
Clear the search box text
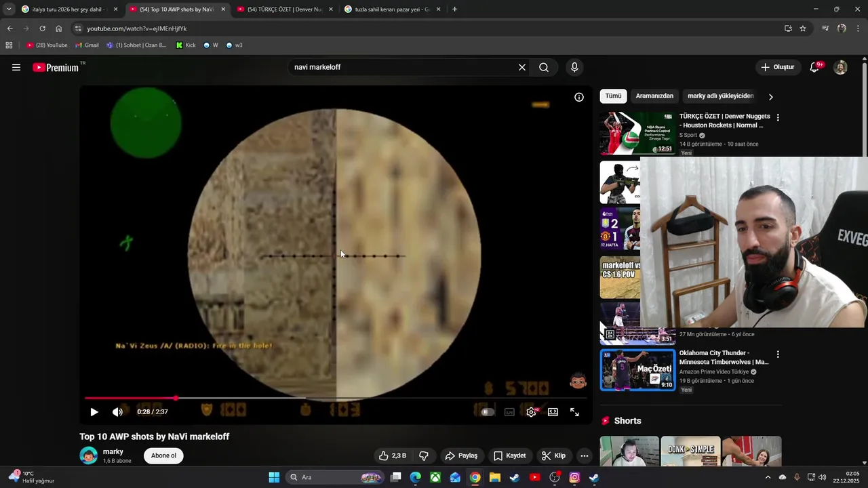click(522, 67)
